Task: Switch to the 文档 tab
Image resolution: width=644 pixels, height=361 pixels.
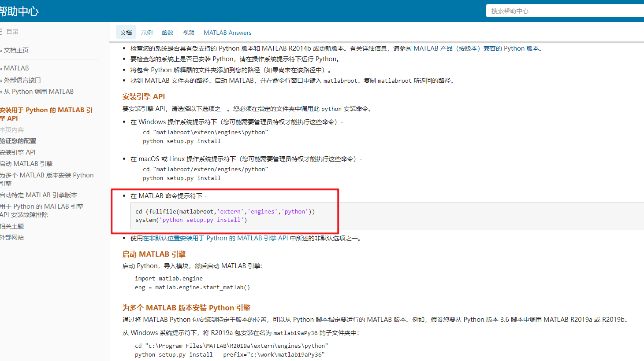Action: pos(126,33)
